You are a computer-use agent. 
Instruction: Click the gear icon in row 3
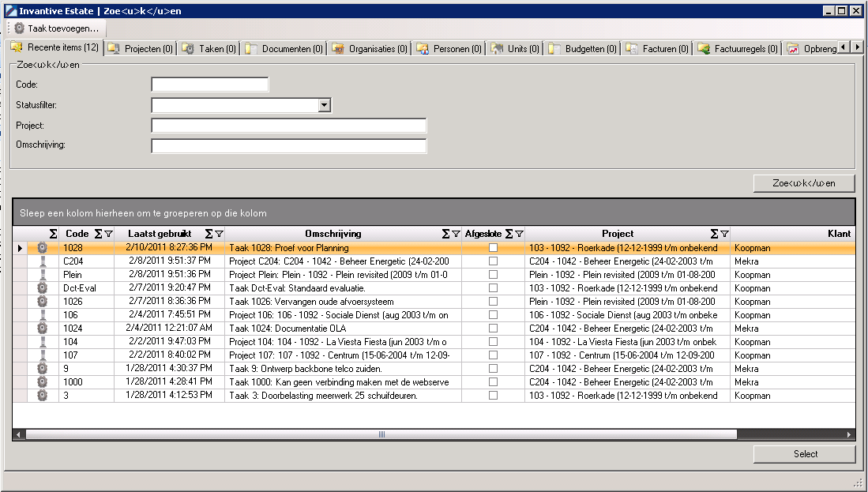point(42,395)
